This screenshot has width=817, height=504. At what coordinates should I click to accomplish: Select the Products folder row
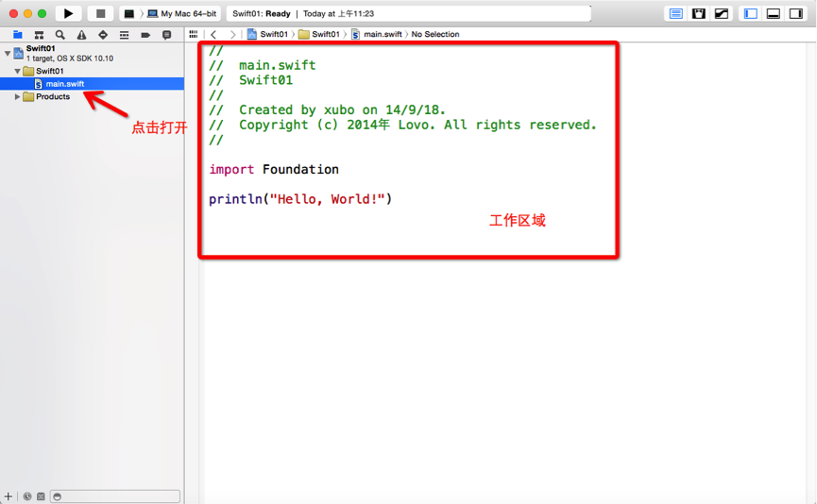tap(92, 97)
